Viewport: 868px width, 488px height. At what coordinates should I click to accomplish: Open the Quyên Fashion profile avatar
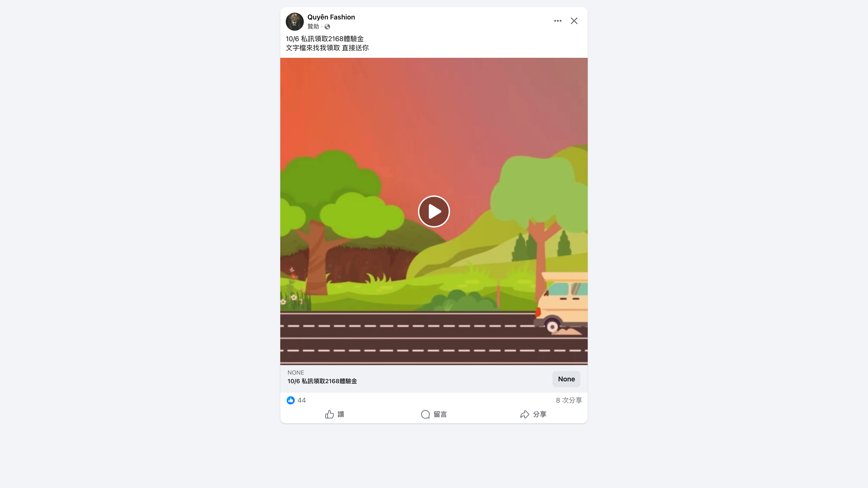coord(295,21)
